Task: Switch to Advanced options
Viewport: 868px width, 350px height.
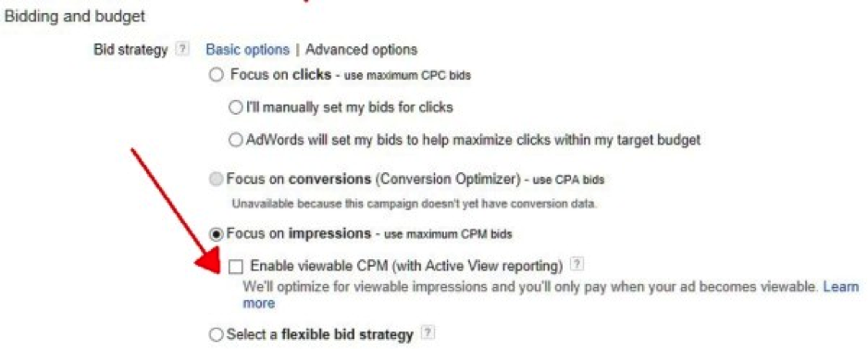Action: [361, 50]
